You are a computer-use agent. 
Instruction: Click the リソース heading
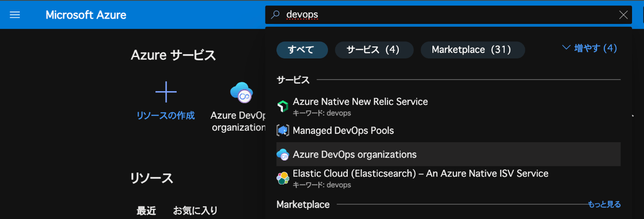[x=152, y=178]
